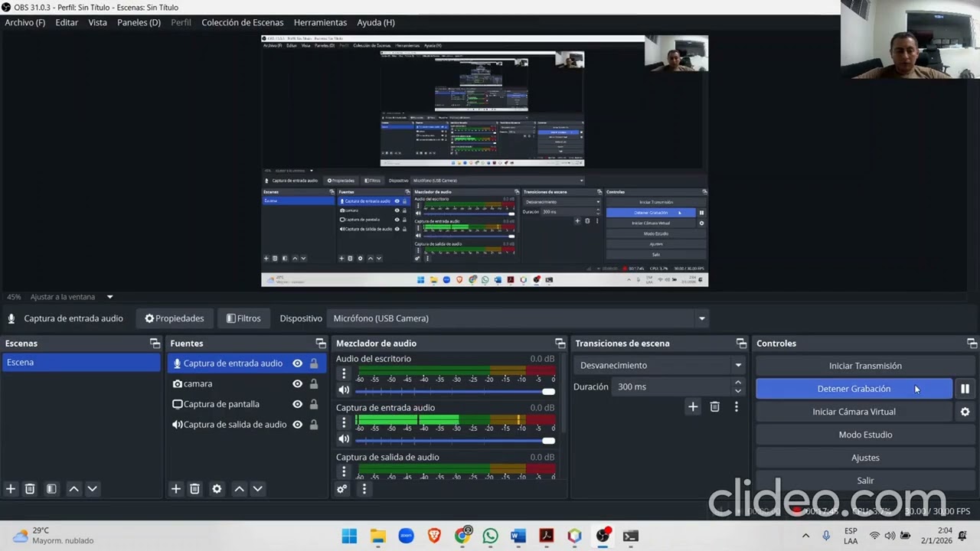Toggle lock on camara source

point(314,384)
